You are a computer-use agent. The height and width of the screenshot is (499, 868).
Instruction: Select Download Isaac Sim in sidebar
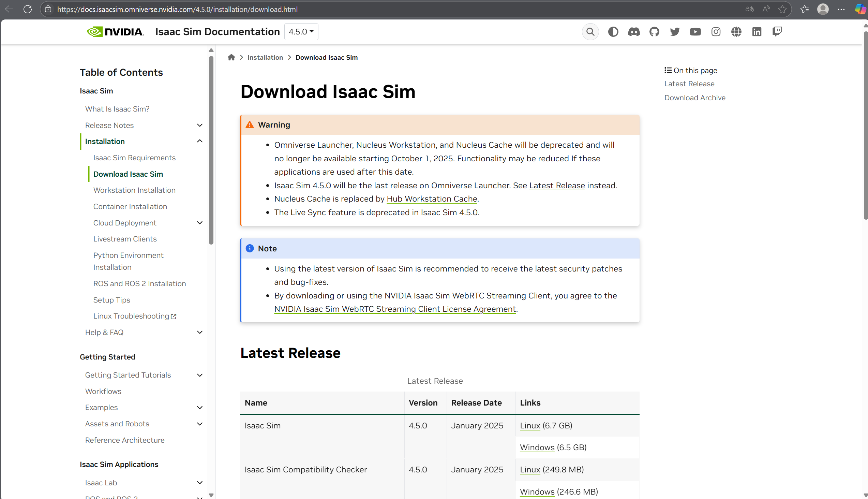128,174
